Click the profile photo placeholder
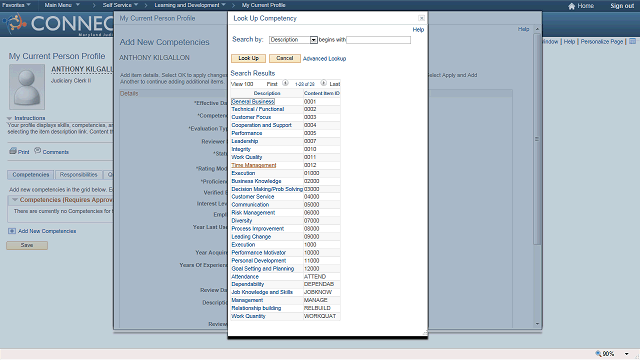This screenshot has height=360, width=640. pyautogui.click(x=27, y=87)
